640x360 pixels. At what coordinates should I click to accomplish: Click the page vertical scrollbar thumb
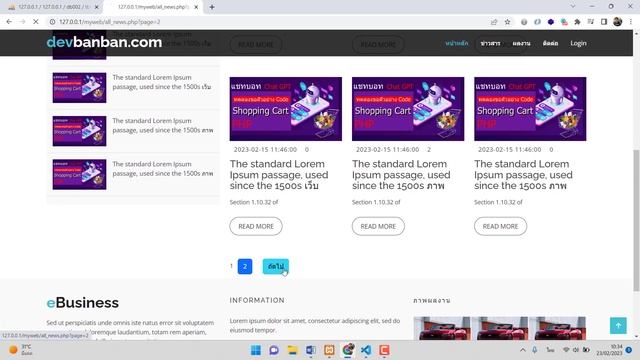[x=636, y=220]
